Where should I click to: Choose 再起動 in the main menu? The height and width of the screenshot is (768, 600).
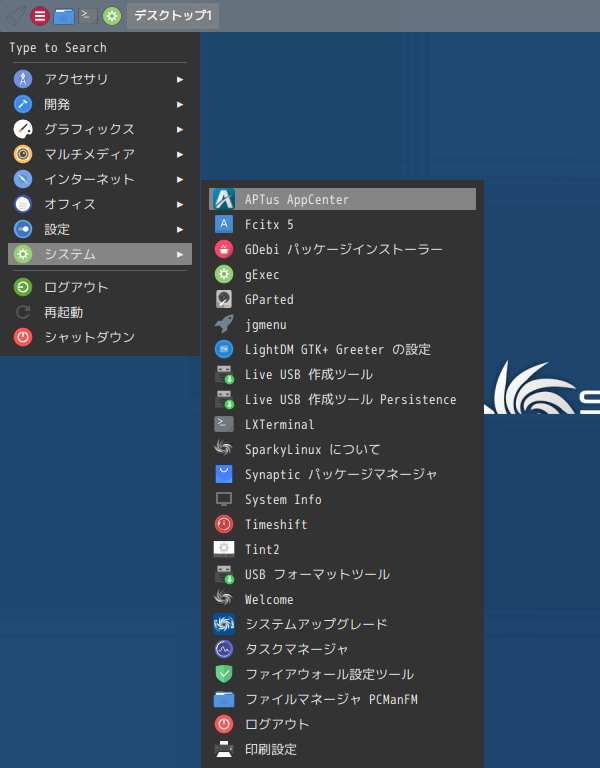click(100, 312)
